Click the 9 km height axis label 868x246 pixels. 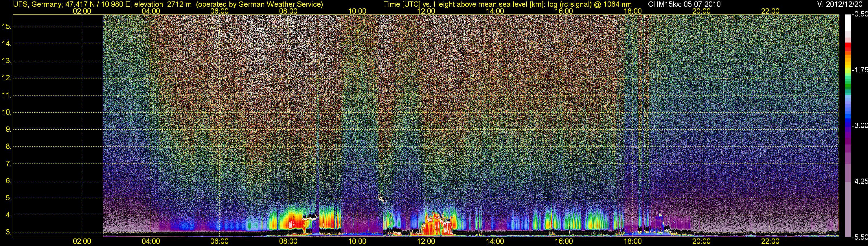click(8, 129)
